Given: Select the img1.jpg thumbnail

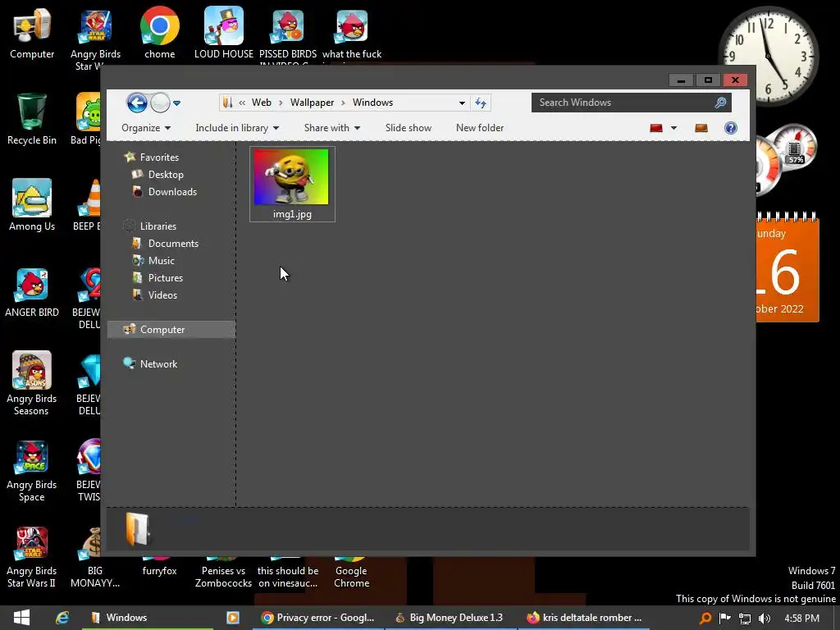Looking at the screenshot, I should [292, 184].
